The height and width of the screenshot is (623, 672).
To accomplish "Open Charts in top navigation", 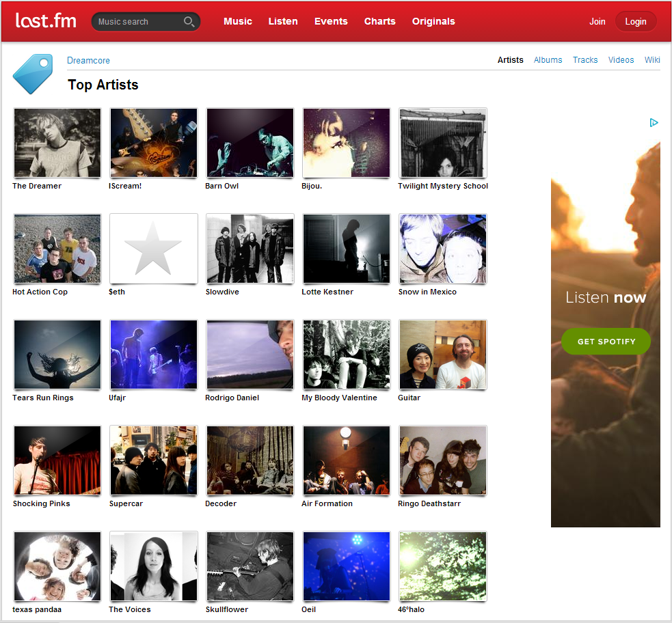I will 379,21.
